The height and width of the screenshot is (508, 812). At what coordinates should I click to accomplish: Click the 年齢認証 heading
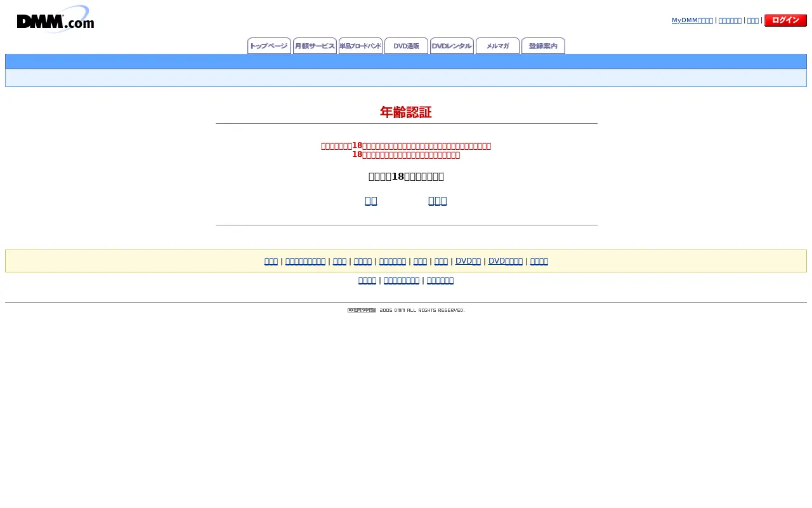[x=406, y=112]
